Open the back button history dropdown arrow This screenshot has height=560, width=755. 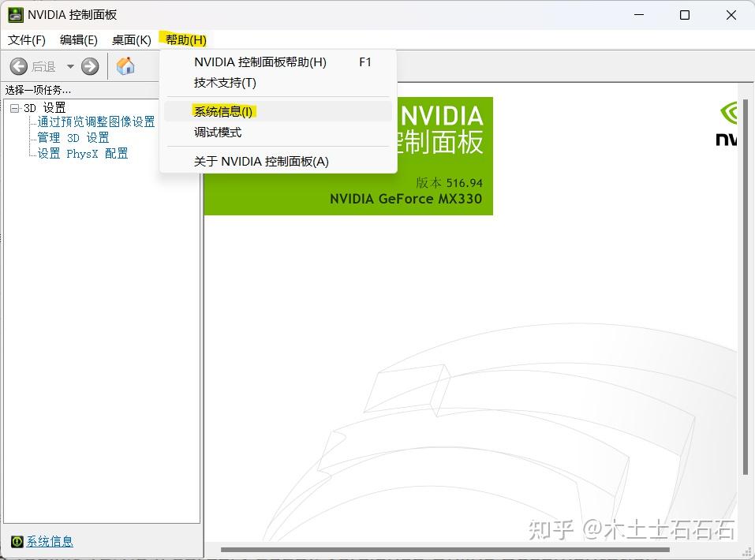coord(69,66)
